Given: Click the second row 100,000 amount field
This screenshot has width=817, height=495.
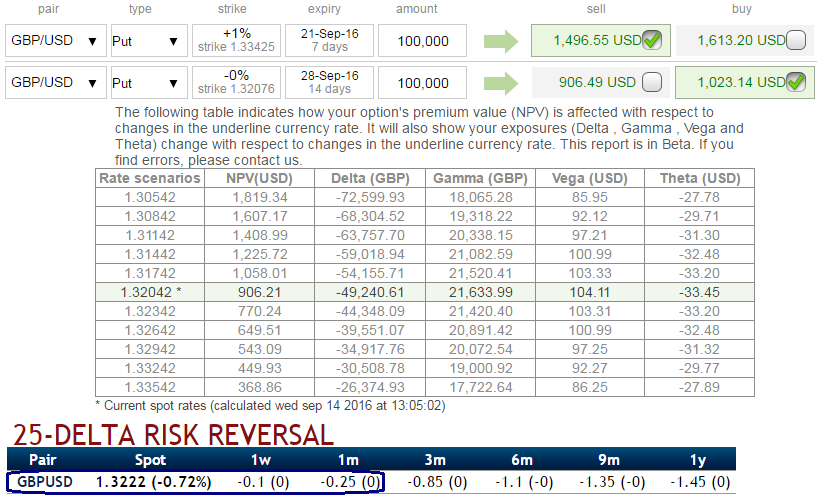Looking at the screenshot, I should 423,82.
